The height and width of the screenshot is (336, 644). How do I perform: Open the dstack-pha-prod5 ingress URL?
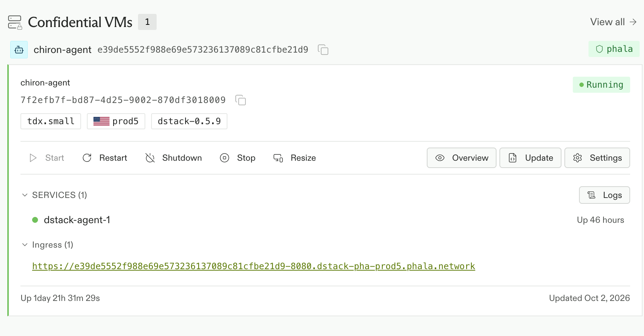(254, 266)
